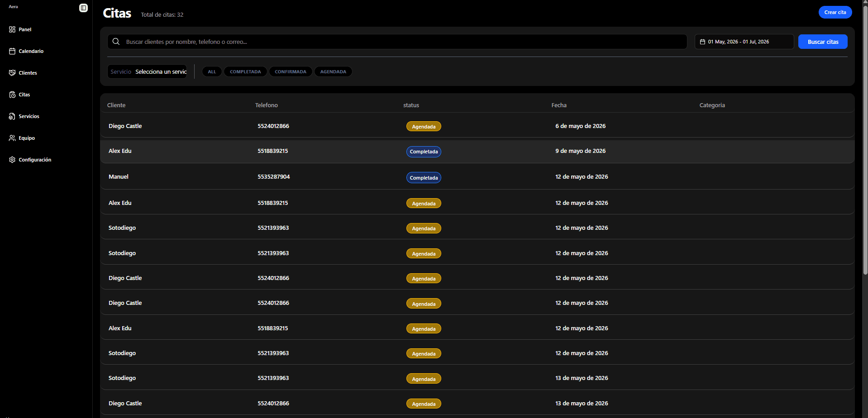
Task: Click the Aera app name
Action: tap(13, 7)
